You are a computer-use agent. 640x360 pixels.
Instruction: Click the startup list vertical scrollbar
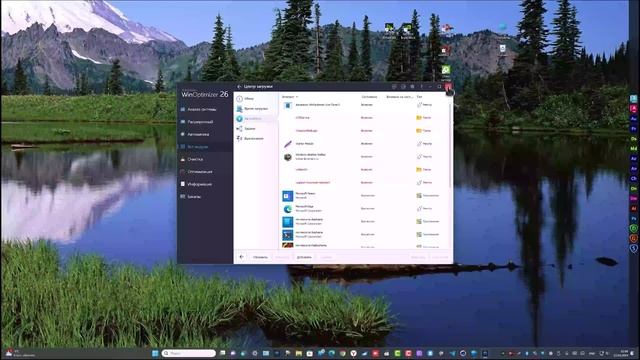pos(451,145)
